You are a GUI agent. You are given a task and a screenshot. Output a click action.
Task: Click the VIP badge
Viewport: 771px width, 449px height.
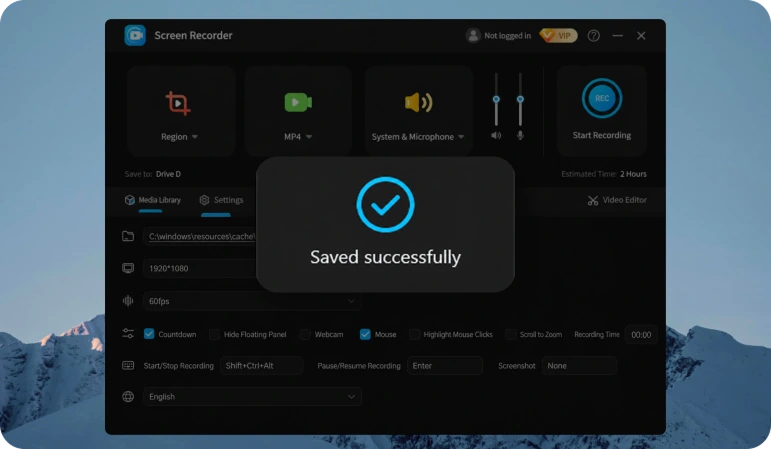point(559,35)
